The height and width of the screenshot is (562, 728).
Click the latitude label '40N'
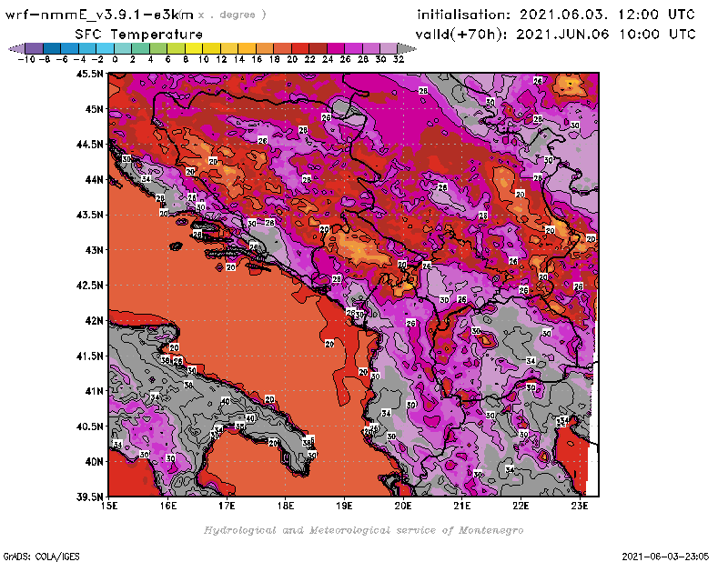[94, 462]
